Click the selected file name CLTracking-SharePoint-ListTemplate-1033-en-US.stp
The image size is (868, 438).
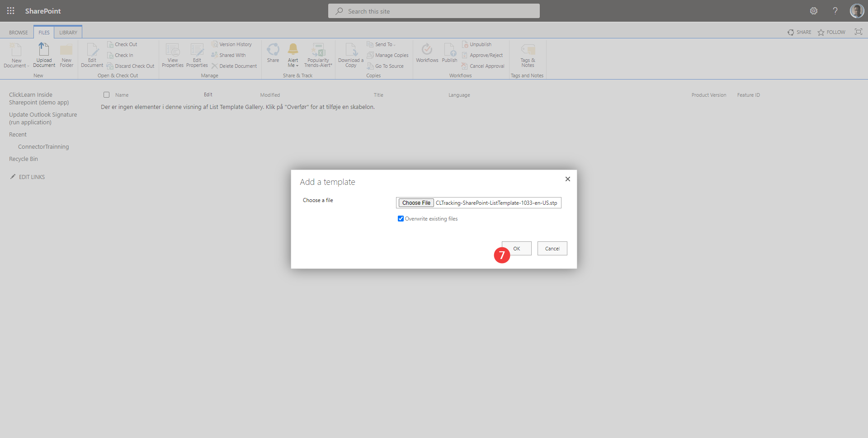(x=496, y=203)
